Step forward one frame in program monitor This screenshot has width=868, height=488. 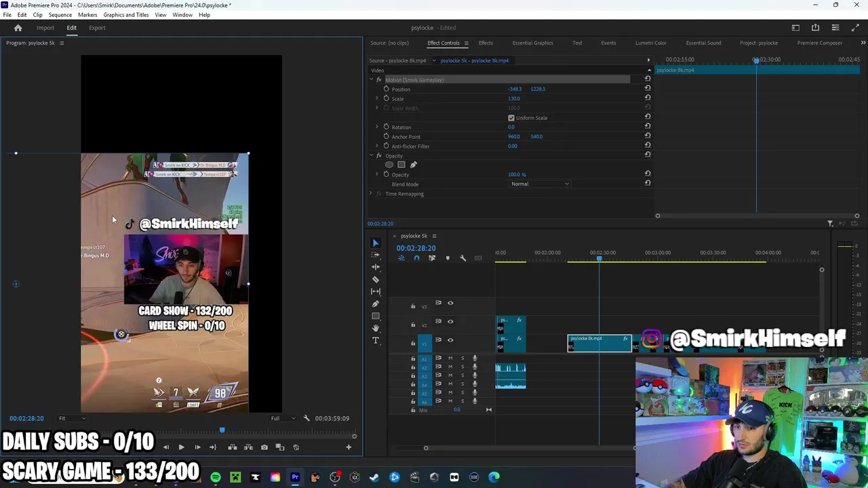click(x=197, y=447)
